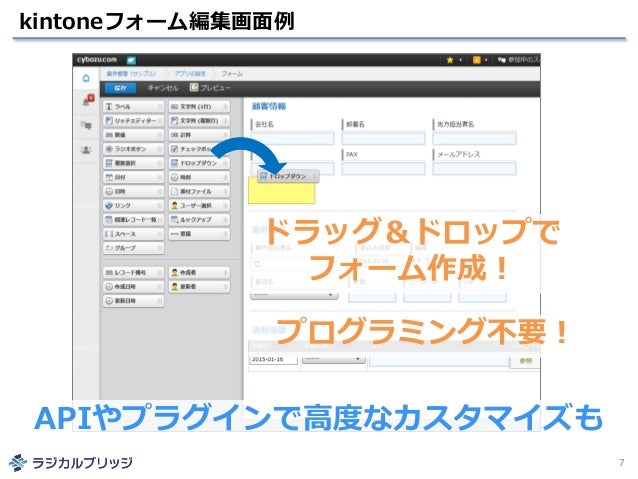Click the 2015-01-16 date field
This screenshot has height=479, width=638.
coord(273,360)
